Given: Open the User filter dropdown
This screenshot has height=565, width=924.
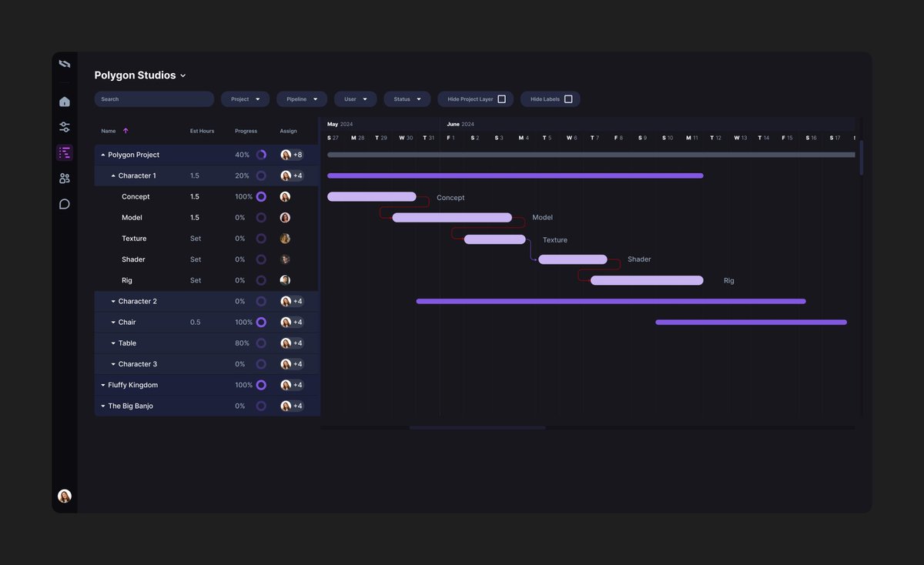Looking at the screenshot, I should coord(356,99).
